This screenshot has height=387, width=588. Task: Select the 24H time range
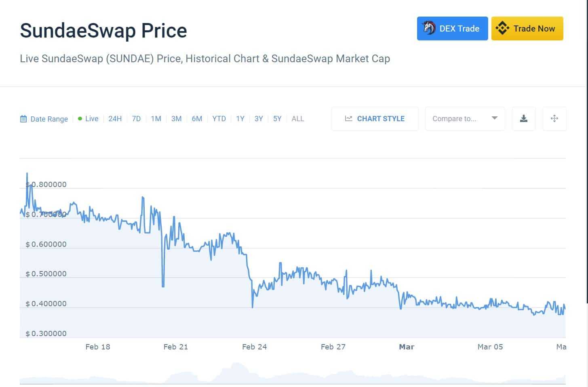115,119
